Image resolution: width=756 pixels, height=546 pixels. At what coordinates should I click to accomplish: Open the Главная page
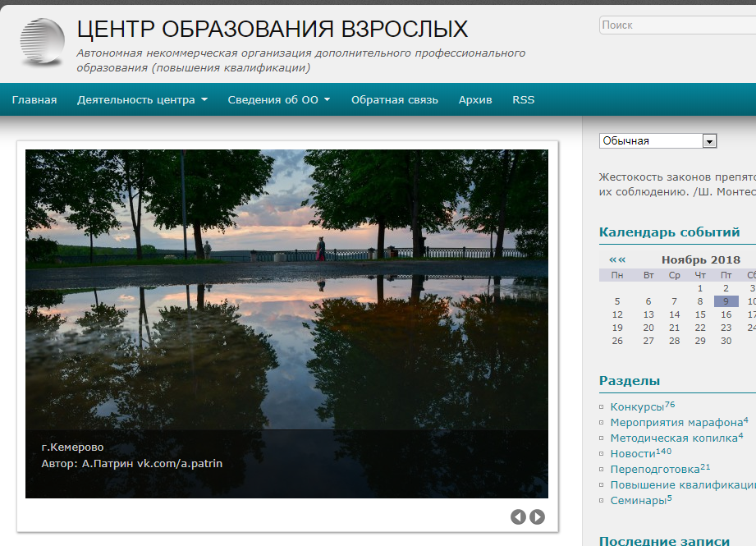coord(34,100)
